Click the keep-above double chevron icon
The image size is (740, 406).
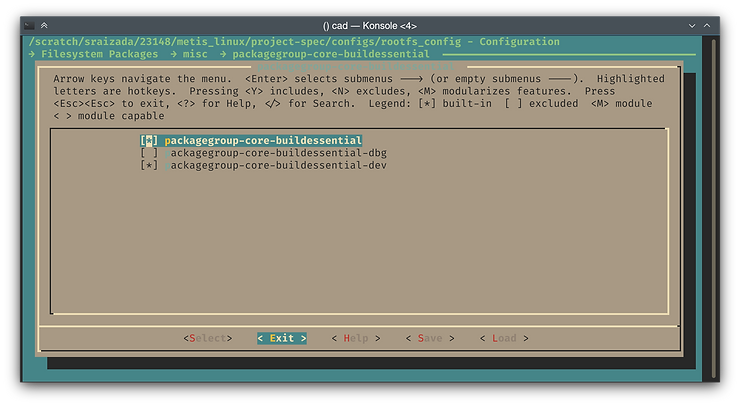coord(44,25)
